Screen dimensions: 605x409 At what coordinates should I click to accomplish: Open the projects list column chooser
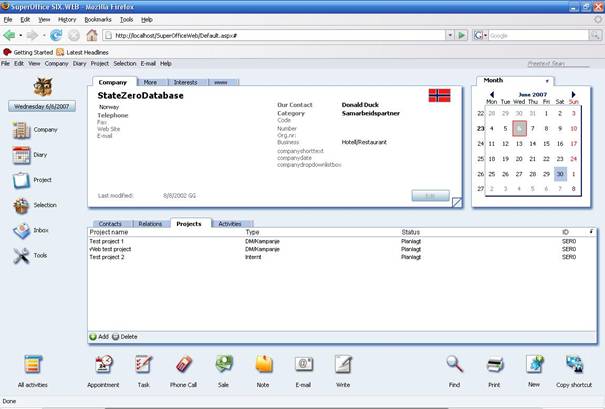[591, 232]
